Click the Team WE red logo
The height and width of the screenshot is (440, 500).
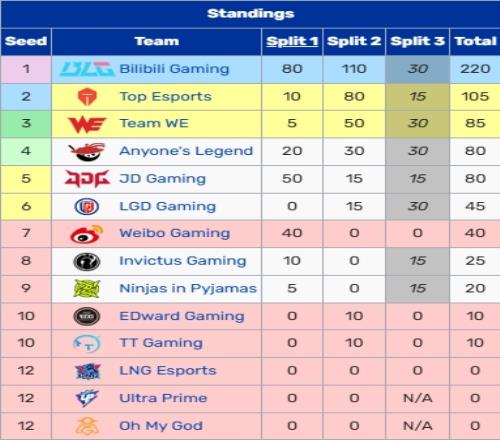tap(87, 124)
